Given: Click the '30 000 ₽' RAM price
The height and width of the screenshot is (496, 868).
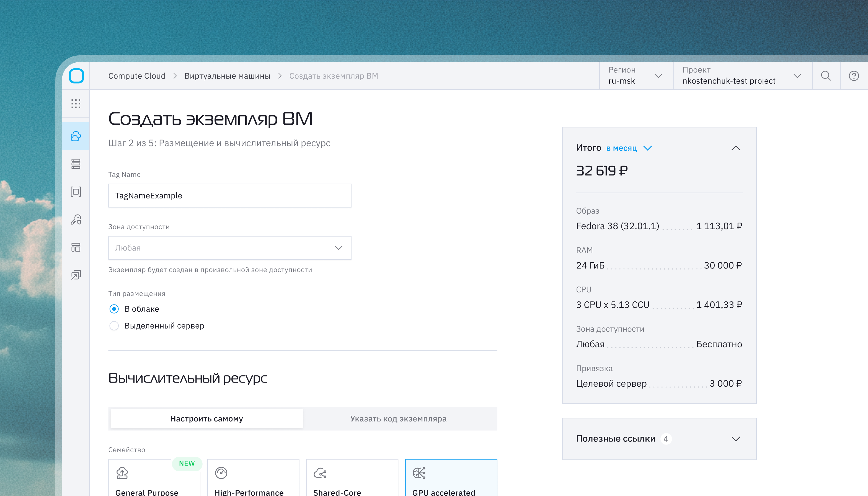Looking at the screenshot, I should 723,265.
